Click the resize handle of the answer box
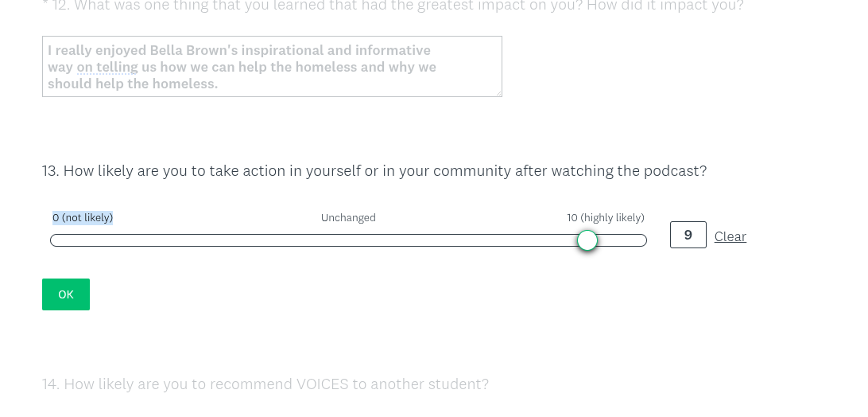This screenshot has width=868, height=417. [x=498, y=92]
